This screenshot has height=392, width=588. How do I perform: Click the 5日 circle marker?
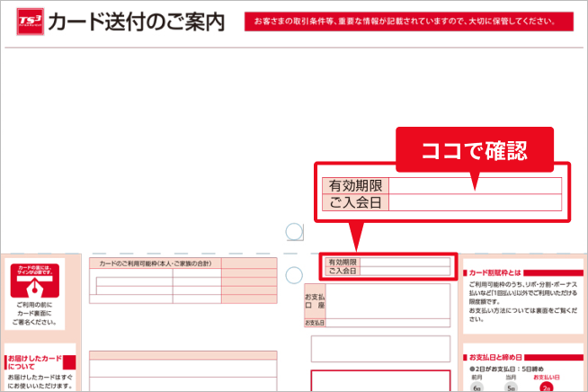click(512, 387)
